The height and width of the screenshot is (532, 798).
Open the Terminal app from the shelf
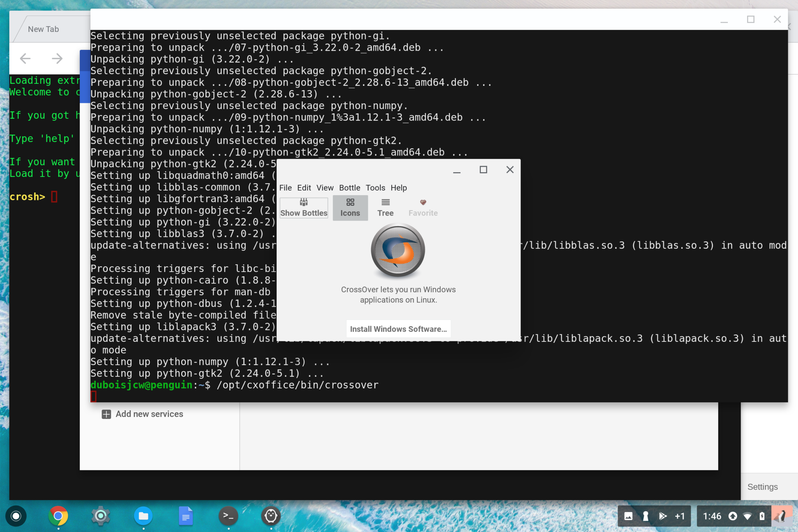(229, 516)
